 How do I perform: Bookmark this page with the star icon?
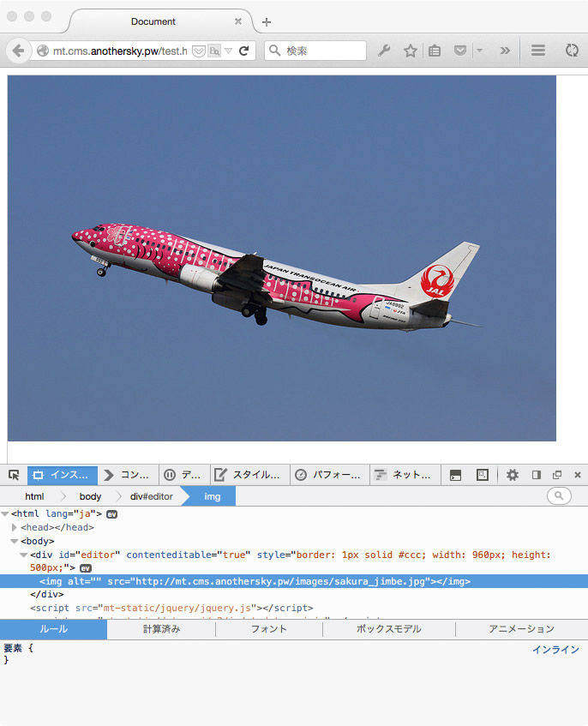[411, 51]
